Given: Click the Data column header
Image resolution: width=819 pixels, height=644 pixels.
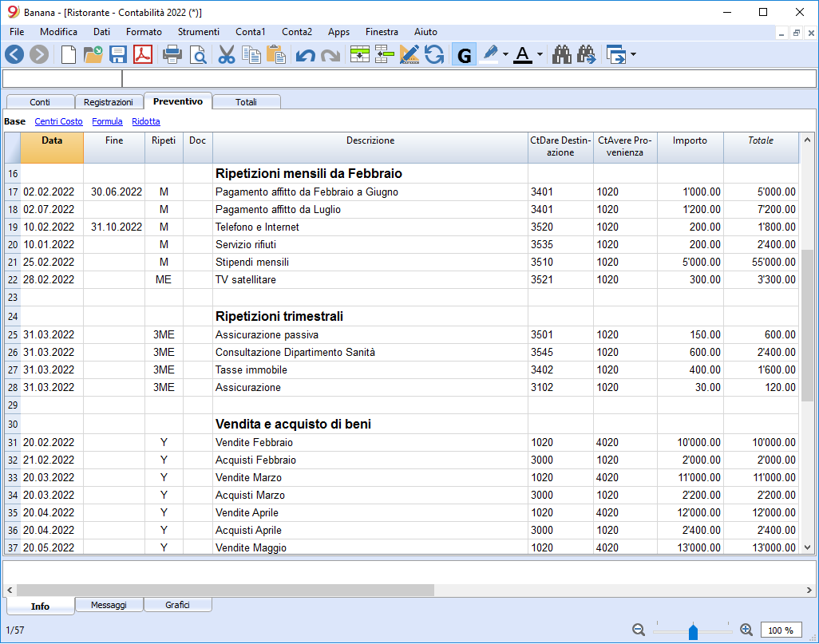Looking at the screenshot, I should coord(52,148).
